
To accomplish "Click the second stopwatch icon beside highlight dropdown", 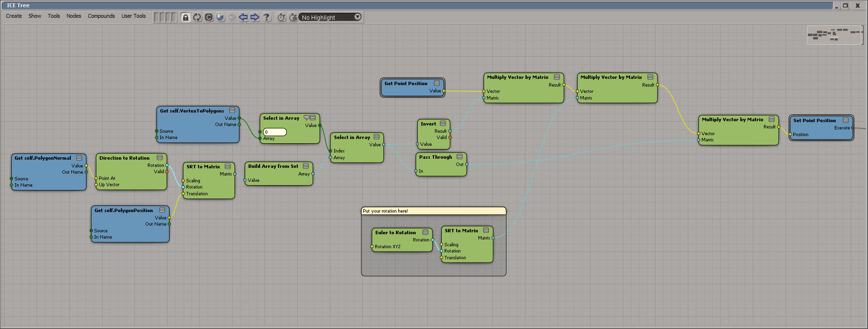I will pos(293,17).
